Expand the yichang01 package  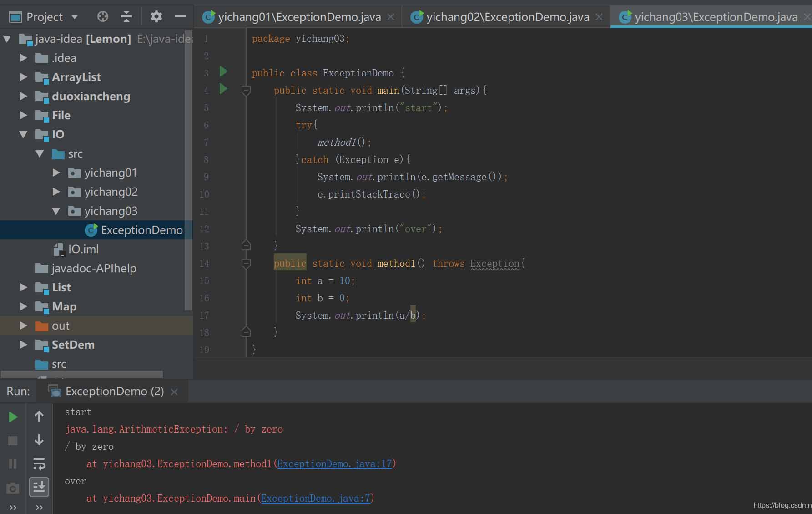point(56,173)
